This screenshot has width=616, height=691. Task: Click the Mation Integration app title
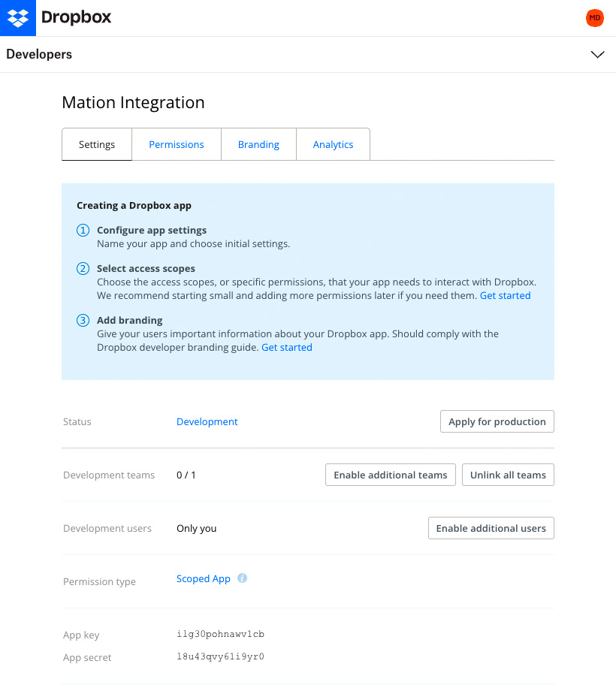(133, 103)
